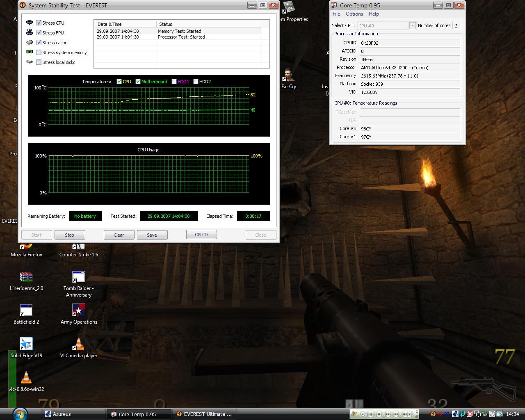Open the Battlefield 2 desktop shortcut

coord(26,315)
